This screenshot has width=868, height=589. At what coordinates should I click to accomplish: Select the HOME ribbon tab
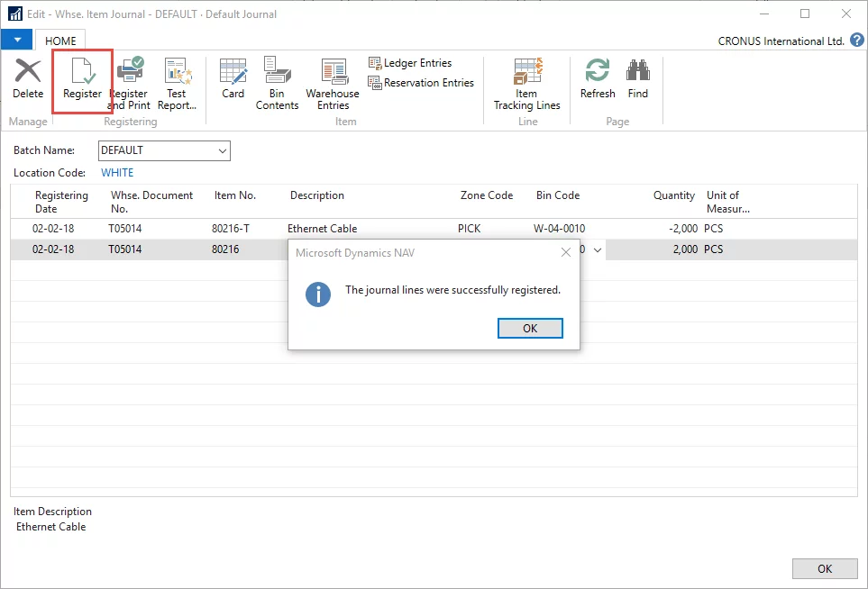click(60, 41)
